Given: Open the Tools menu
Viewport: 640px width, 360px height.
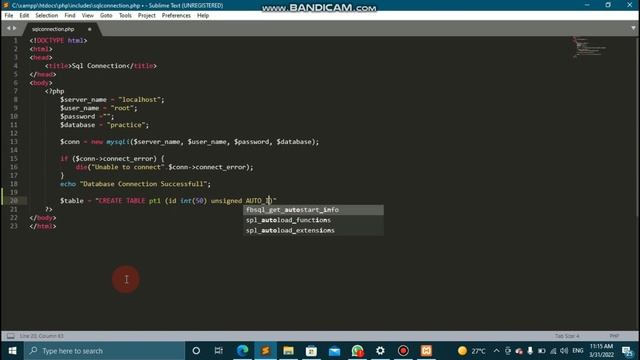Looking at the screenshot, I should tap(125, 16).
